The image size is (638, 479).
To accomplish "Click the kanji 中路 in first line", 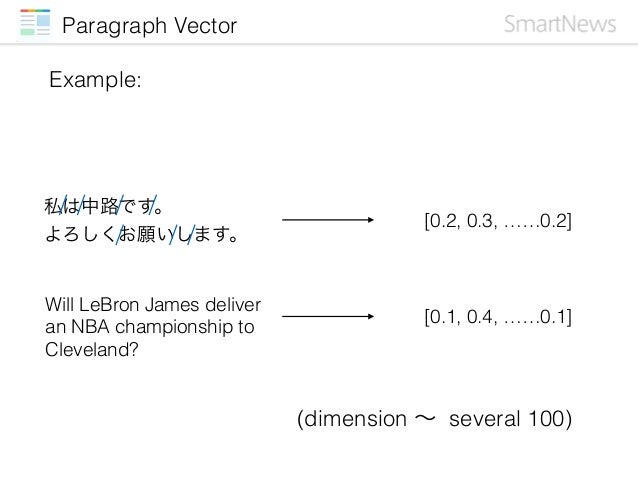I will tap(101, 206).
